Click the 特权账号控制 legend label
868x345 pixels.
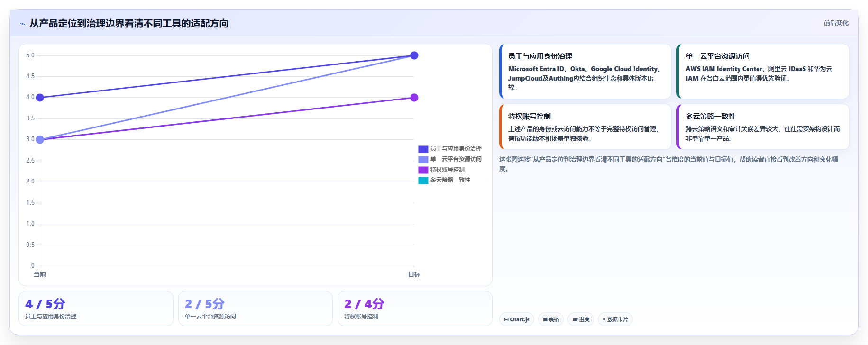click(x=447, y=170)
